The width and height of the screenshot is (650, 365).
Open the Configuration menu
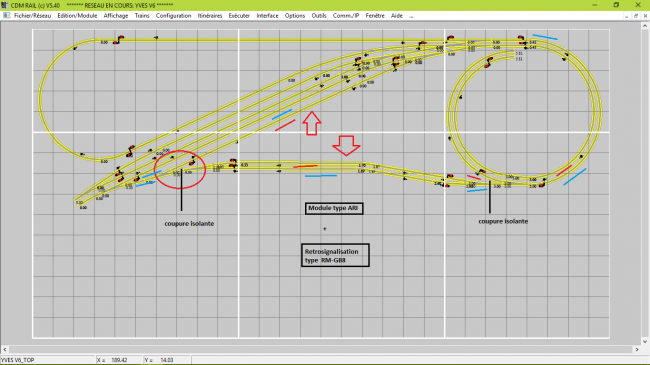pyautogui.click(x=173, y=16)
